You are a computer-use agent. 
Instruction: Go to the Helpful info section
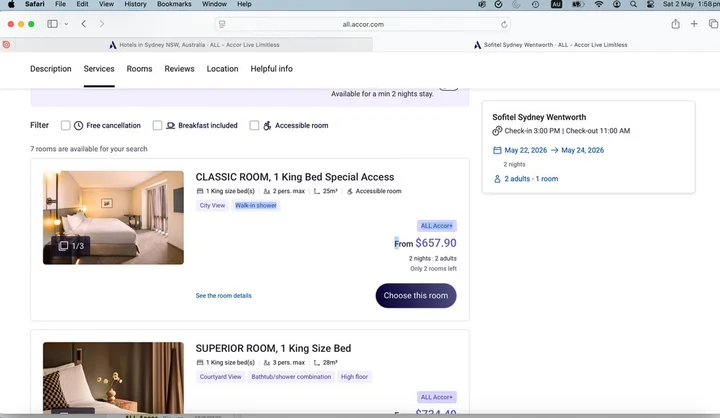pyautogui.click(x=271, y=69)
